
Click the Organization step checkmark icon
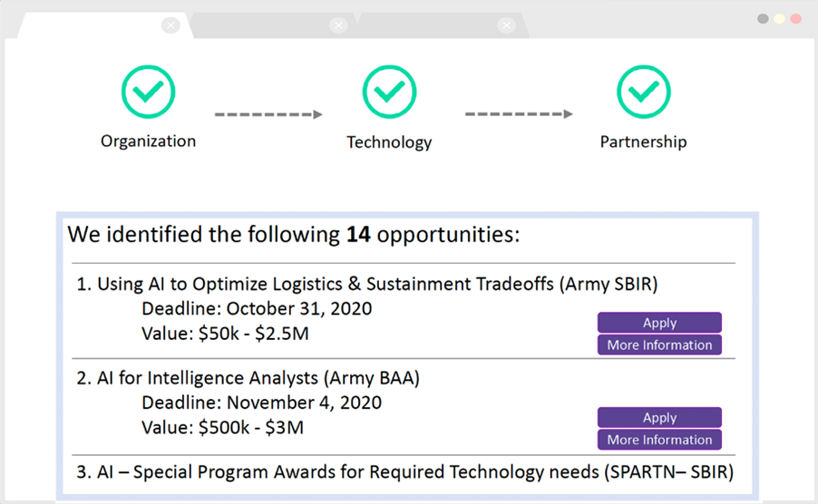(x=148, y=92)
